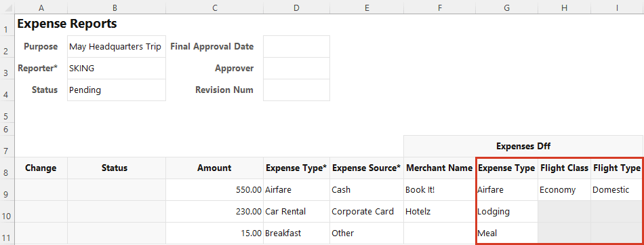Click row header 9
The height and width of the screenshot is (245, 644).
pyautogui.click(x=7, y=190)
